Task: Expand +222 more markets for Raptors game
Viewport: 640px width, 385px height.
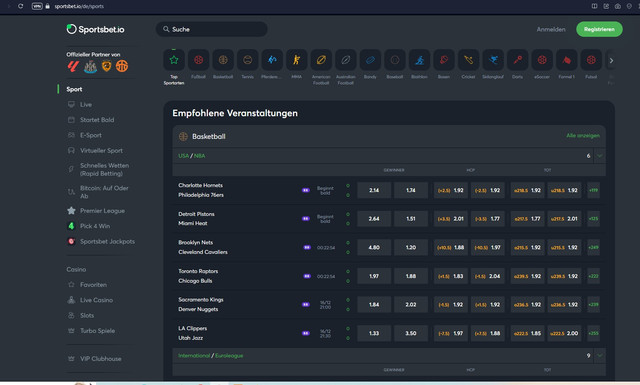Action: 593,276
